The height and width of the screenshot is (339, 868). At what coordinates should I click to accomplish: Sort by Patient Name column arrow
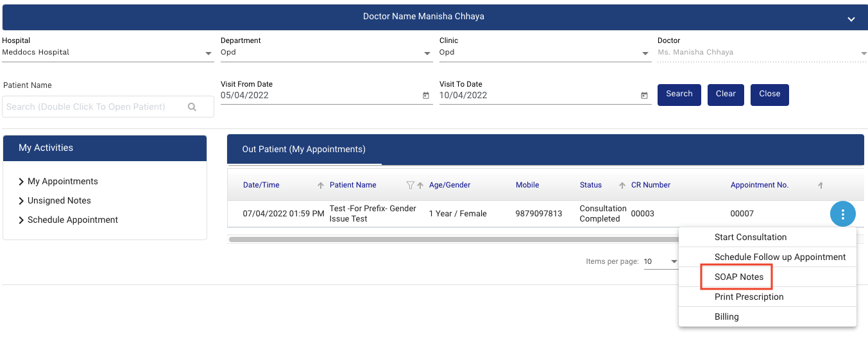coord(420,186)
